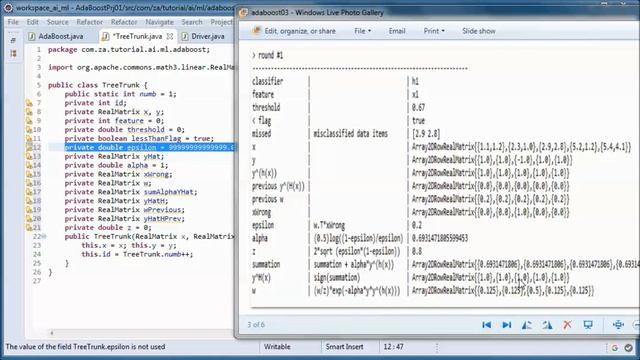The width and height of the screenshot is (640, 360).
Task: Close the TreeTrunk.java tab
Action: (x=170, y=36)
